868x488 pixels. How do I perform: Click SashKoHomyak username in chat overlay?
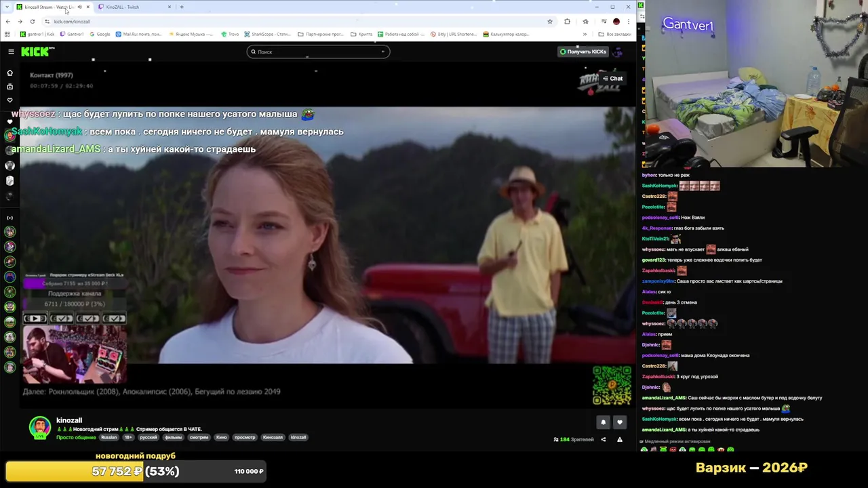coord(47,131)
